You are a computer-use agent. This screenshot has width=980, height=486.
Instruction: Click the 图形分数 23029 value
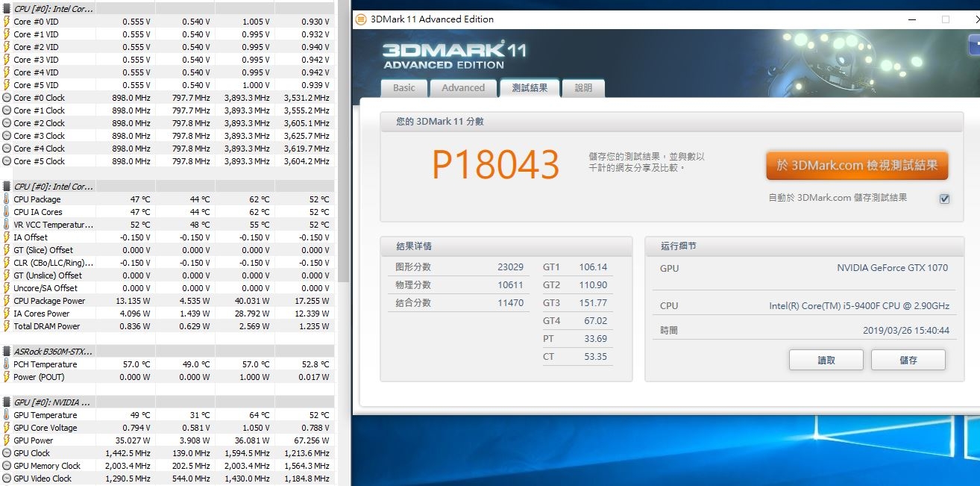pos(510,267)
